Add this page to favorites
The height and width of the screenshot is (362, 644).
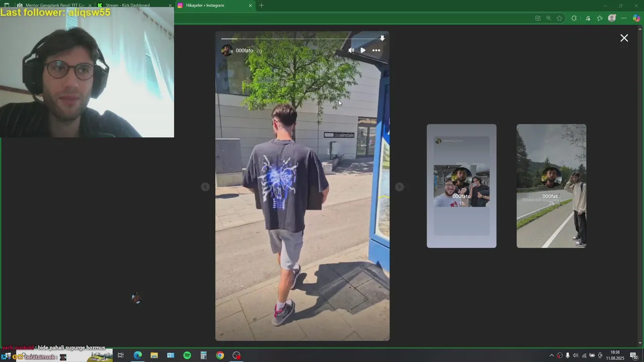(559, 18)
